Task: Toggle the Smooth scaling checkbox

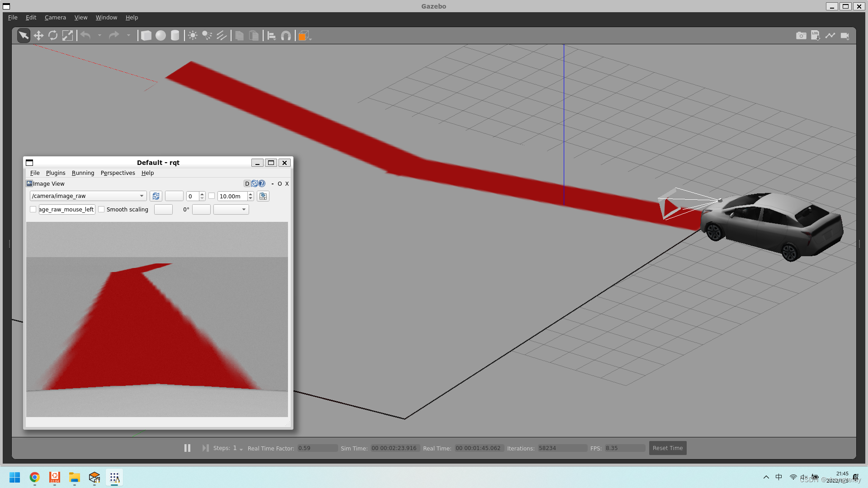Action: 102,209
